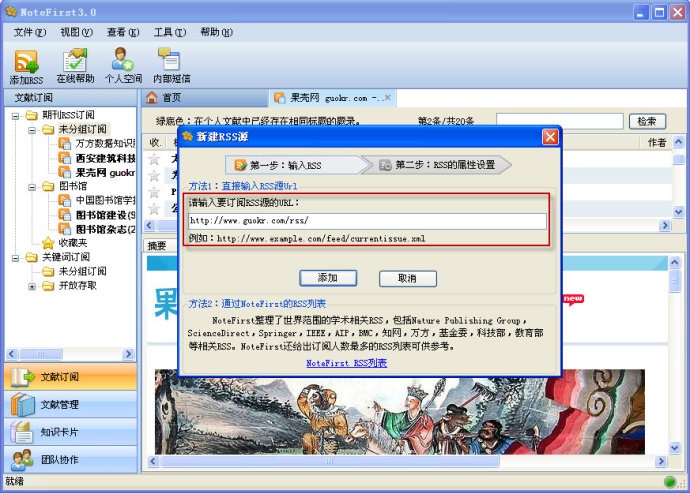Click right arrow of article list horizontal scrollbar
The height and width of the screenshot is (494, 690).
tap(664, 226)
